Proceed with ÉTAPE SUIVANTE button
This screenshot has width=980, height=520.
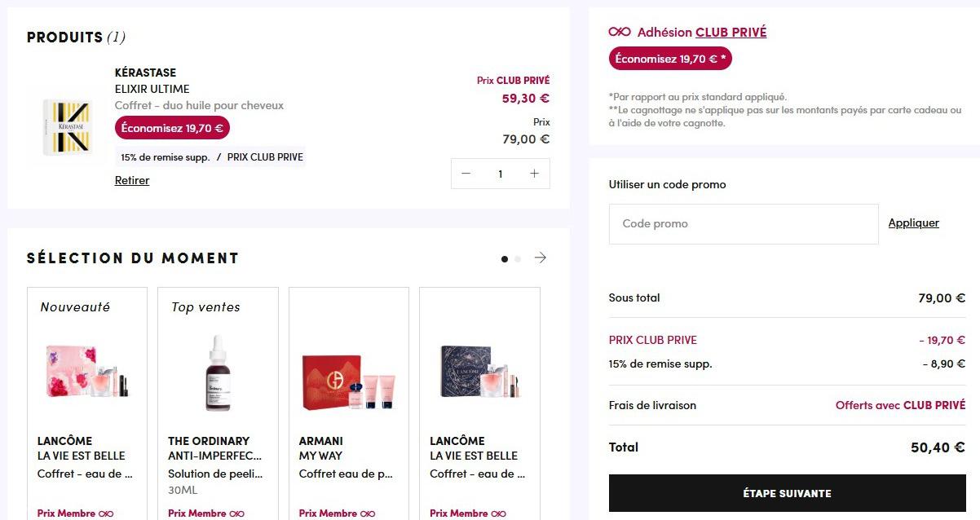pos(787,493)
